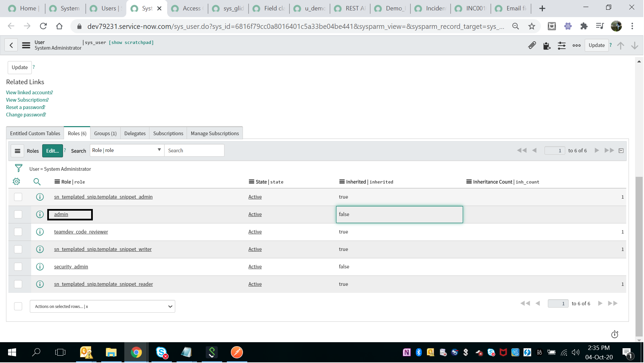Click the top pagination page number field
This screenshot has width=644, height=363.
click(555, 151)
